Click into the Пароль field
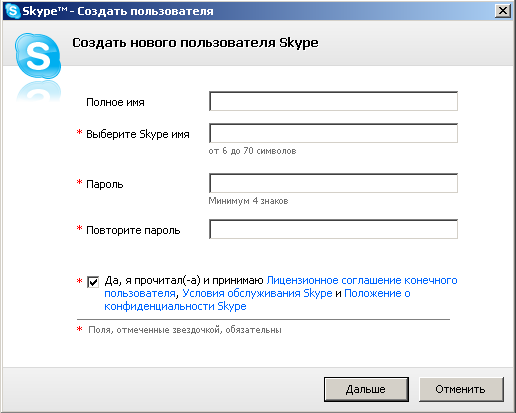The width and height of the screenshot is (516, 413). pos(333,183)
